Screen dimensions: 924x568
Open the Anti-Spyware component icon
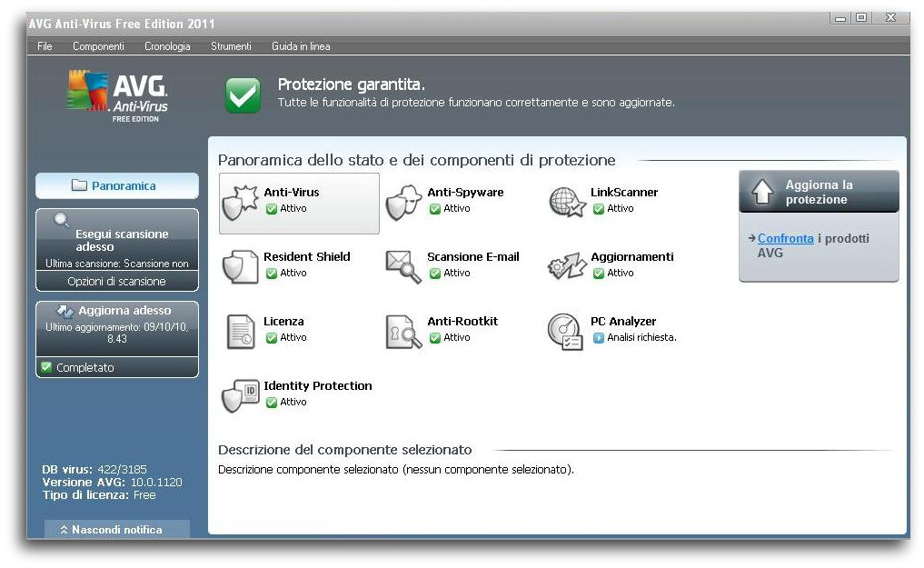pyautogui.click(x=403, y=203)
